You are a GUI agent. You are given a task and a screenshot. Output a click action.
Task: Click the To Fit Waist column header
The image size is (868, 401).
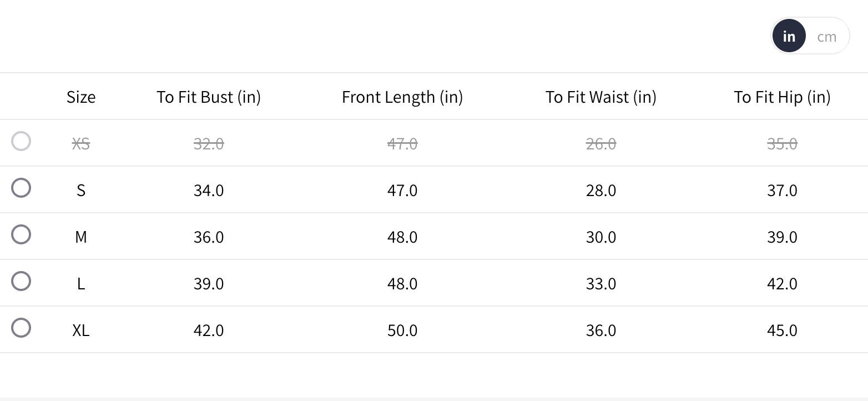tap(601, 97)
